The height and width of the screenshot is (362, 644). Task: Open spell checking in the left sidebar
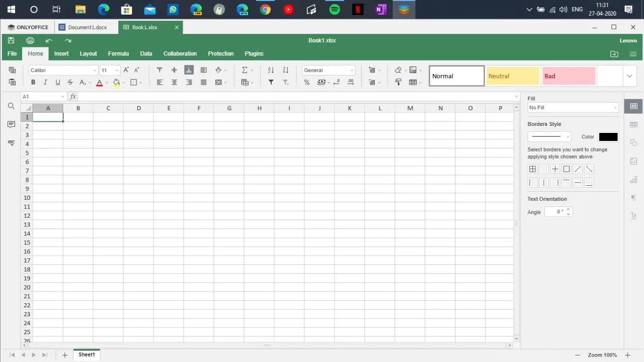point(11,142)
